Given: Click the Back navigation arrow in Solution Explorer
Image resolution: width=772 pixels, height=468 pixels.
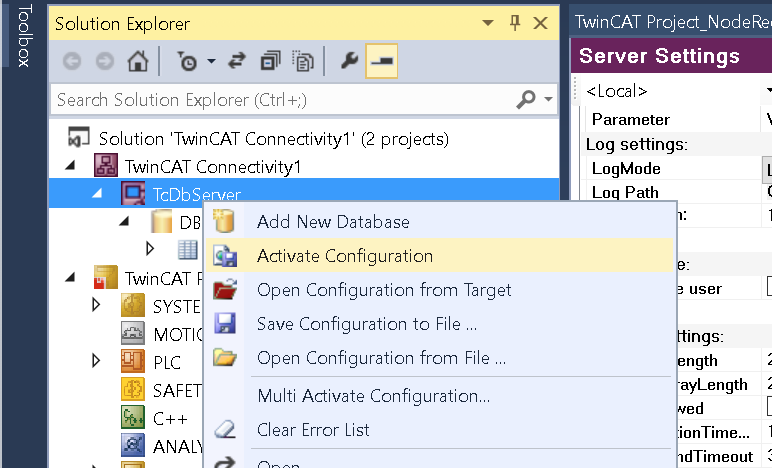Looking at the screenshot, I should point(72,62).
